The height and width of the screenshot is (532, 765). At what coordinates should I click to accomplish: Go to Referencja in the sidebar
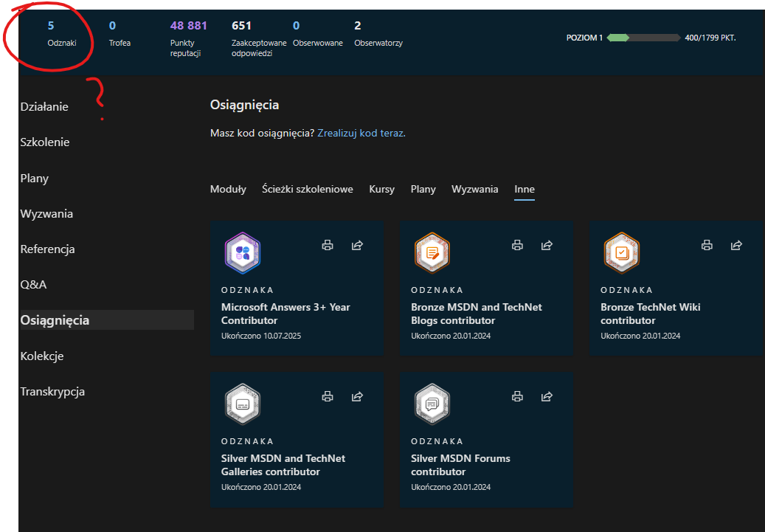pos(48,249)
